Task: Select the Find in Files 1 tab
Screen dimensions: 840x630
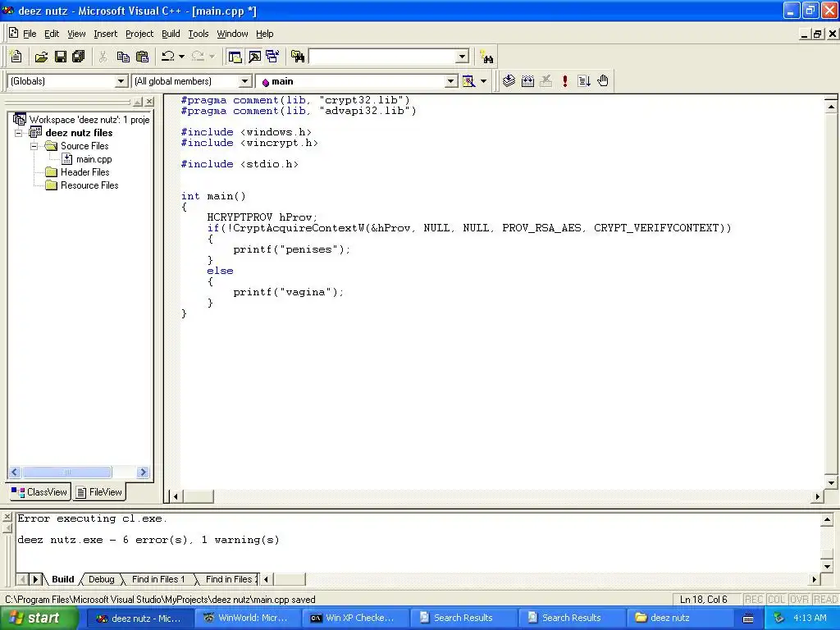Action: tap(158, 579)
